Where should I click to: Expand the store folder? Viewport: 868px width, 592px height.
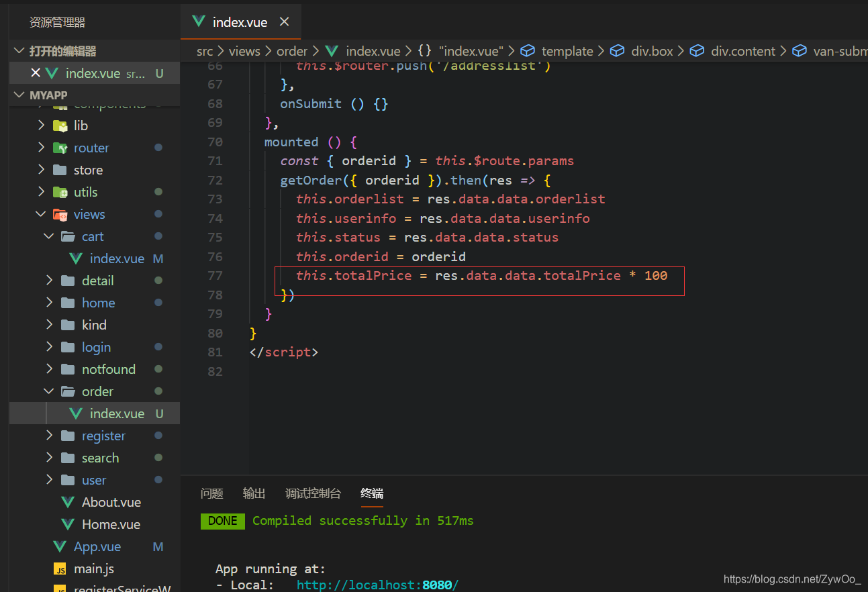(42, 170)
